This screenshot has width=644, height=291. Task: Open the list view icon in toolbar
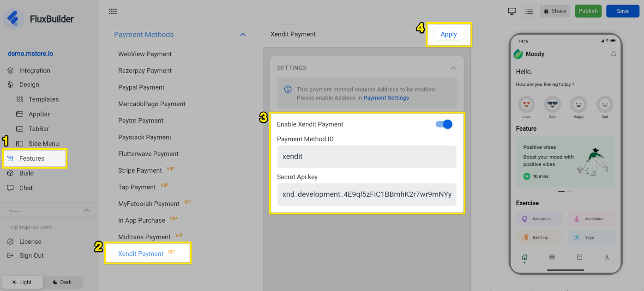point(529,12)
